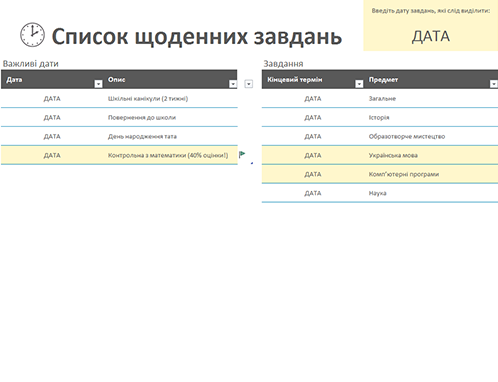Open the standalone filter dropdown between the tables

(249, 84)
